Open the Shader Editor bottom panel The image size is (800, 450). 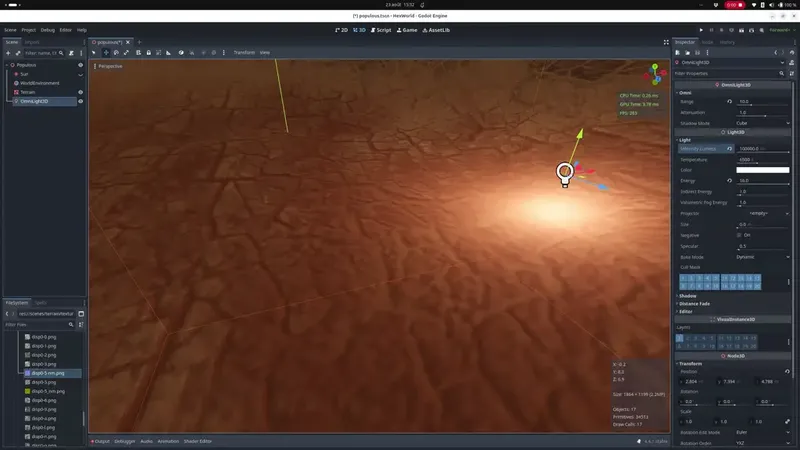pos(197,441)
